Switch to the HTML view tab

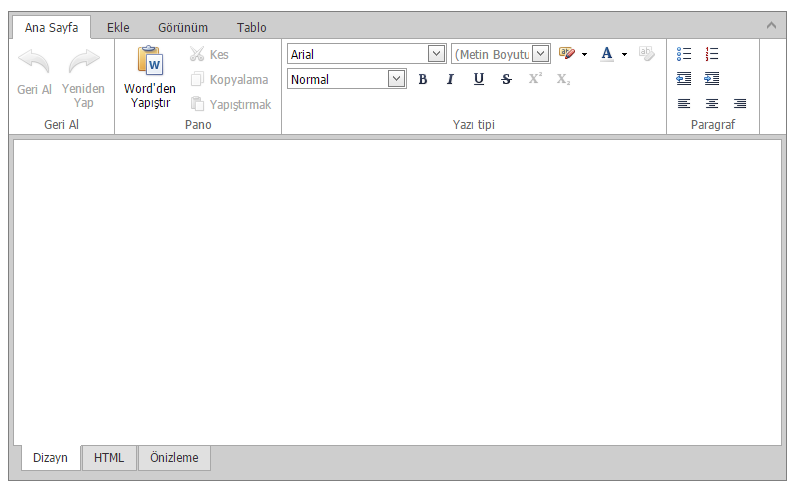109,457
